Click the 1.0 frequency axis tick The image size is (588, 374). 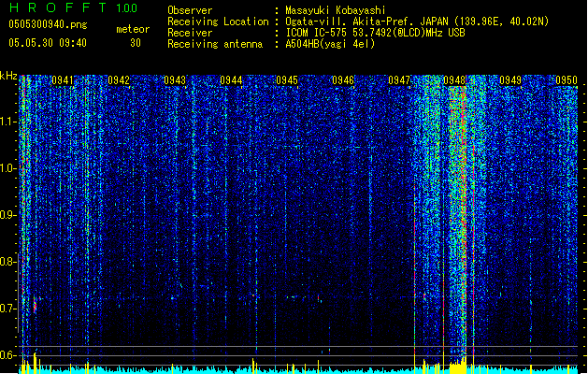coord(7,168)
